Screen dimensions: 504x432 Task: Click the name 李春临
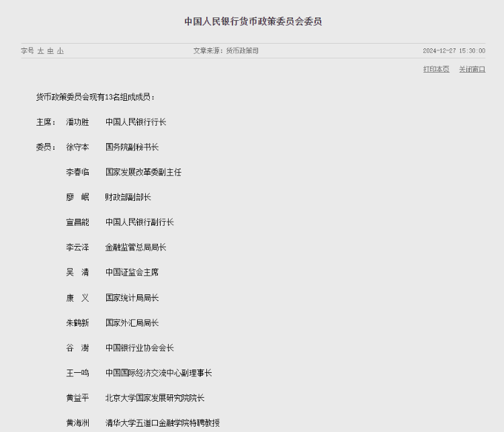coord(77,172)
